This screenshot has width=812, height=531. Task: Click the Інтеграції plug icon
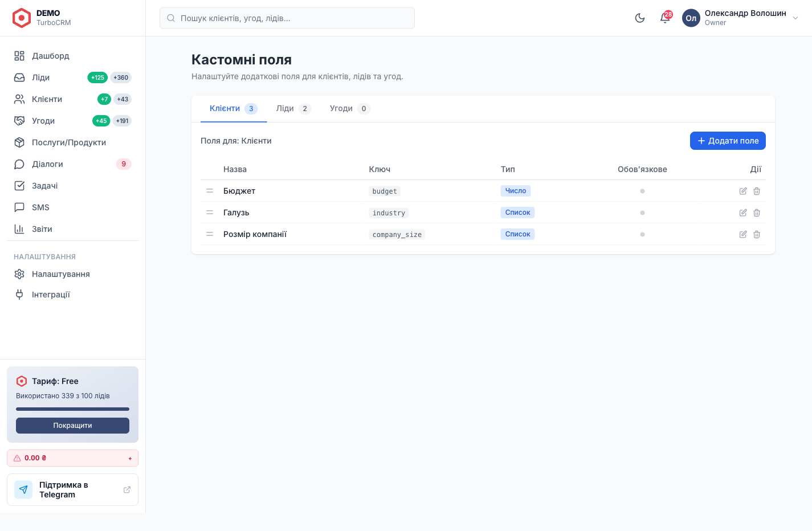(19, 295)
